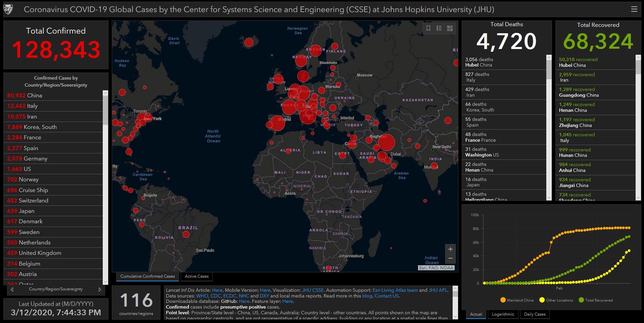Select the Logarithmic chart tab
644x323 pixels.
coord(503,314)
